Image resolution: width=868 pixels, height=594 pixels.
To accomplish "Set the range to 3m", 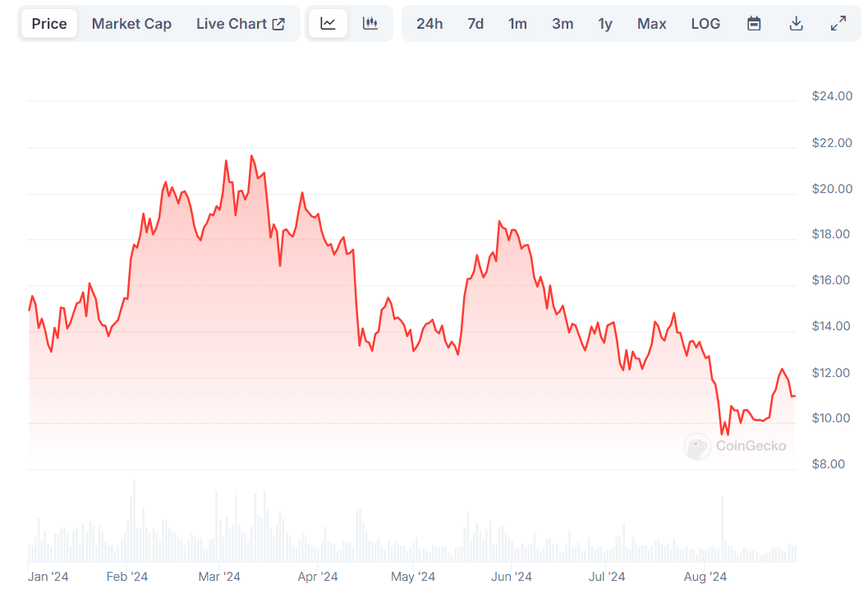I will [563, 24].
